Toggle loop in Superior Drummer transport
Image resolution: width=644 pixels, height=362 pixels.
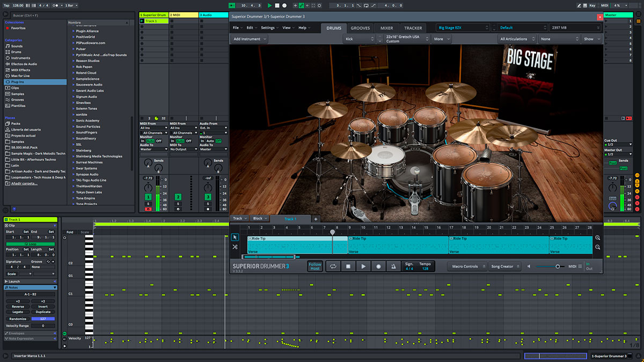(x=333, y=267)
